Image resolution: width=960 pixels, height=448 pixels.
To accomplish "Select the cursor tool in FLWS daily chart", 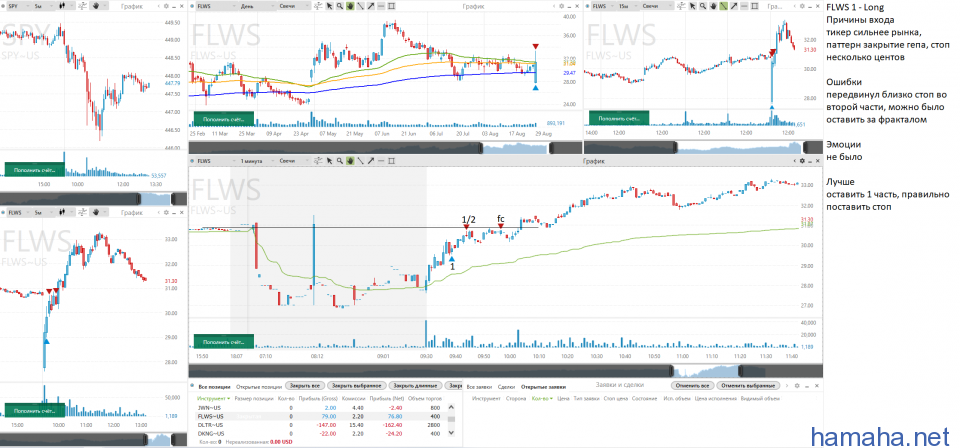I will pos(329,6).
